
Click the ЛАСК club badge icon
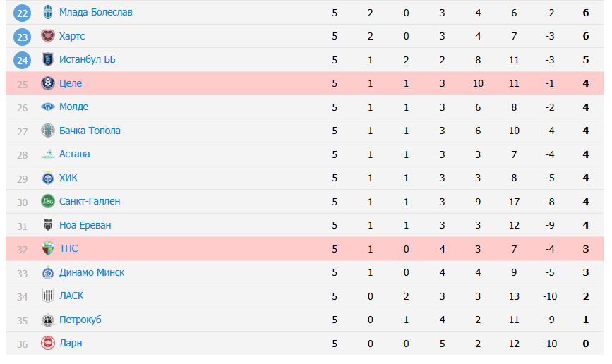point(48,296)
